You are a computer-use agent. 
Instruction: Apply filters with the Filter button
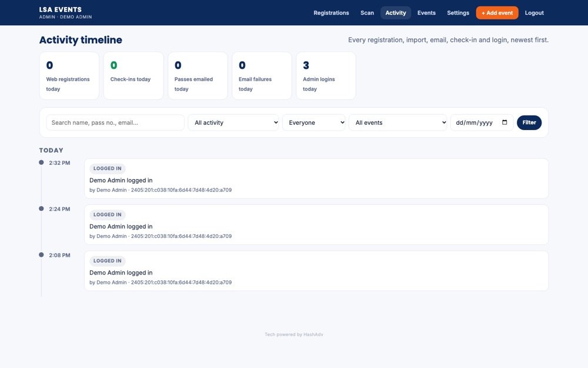click(x=529, y=122)
